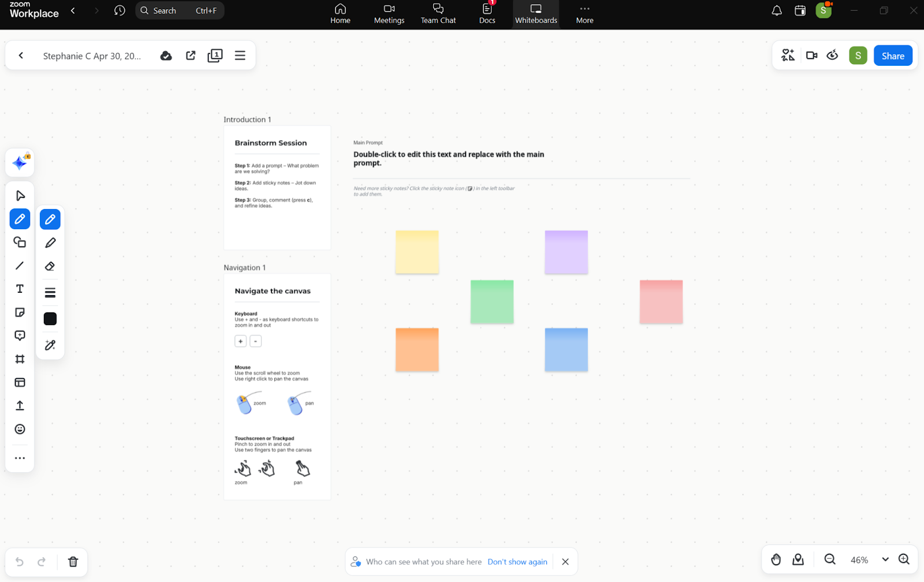The image size is (924, 582).
Task: Click the collaborators people icon
Action: pos(788,55)
